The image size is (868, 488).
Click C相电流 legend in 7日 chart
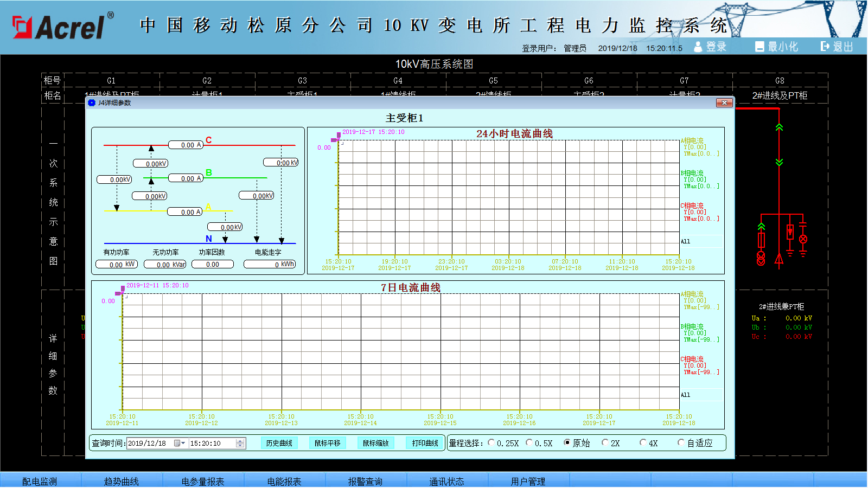[692, 359]
